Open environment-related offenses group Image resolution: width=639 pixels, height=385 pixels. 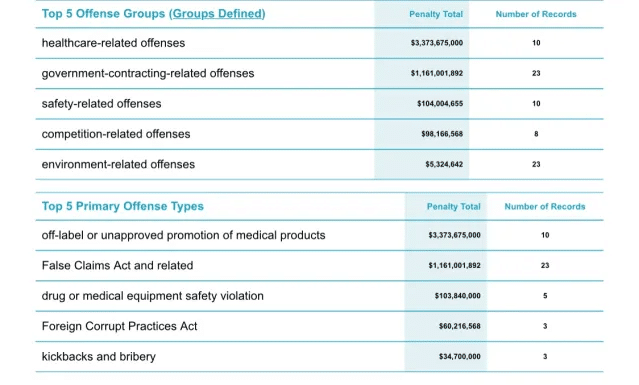pyautogui.click(x=118, y=165)
